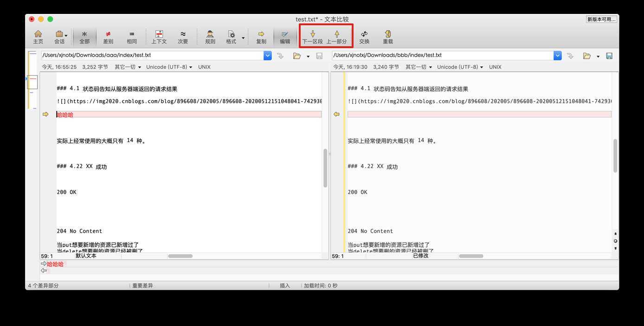Expand the 格式 dropdown arrow
This screenshot has height=326, width=644.
(x=243, y=37)
